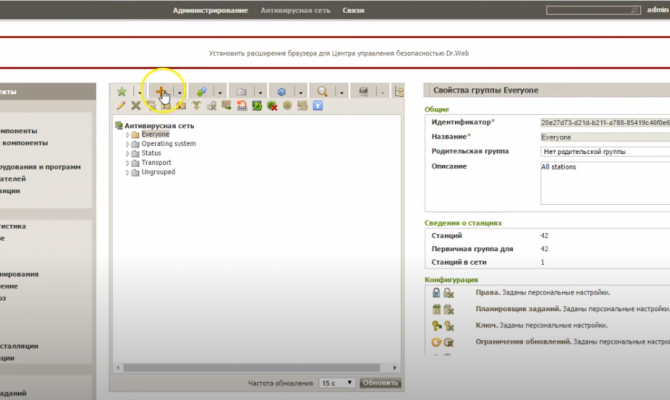Click the remove scheduler settings icon
The height and width of the screenshot is (400, 670).
tap(448, 309)
